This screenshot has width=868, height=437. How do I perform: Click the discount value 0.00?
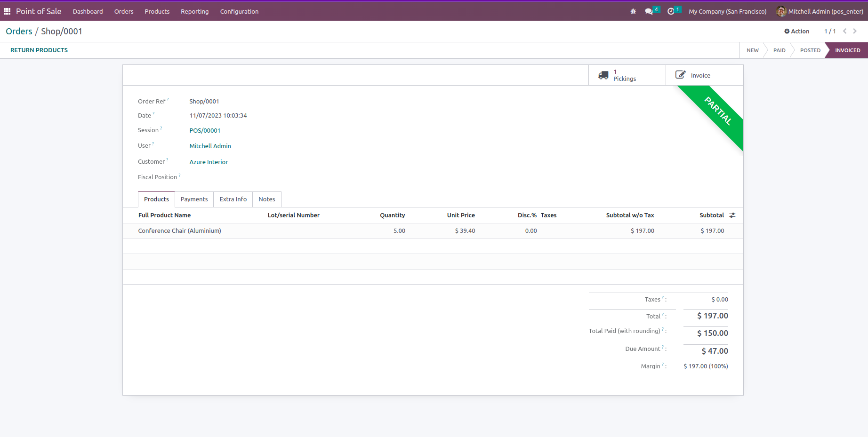pyautogui.click(x=531, y=231)
